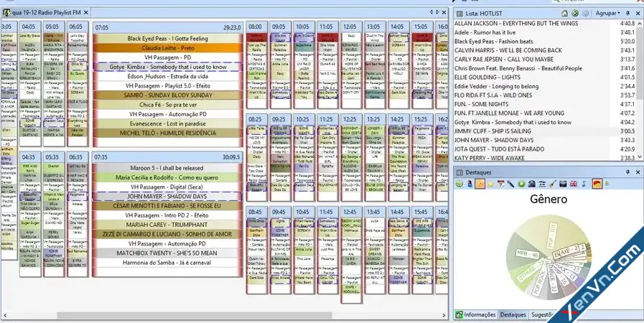Click the yellow stacked bars icon in Destaques
This screenshot has width=644, height=323.
tap(607, 184)
